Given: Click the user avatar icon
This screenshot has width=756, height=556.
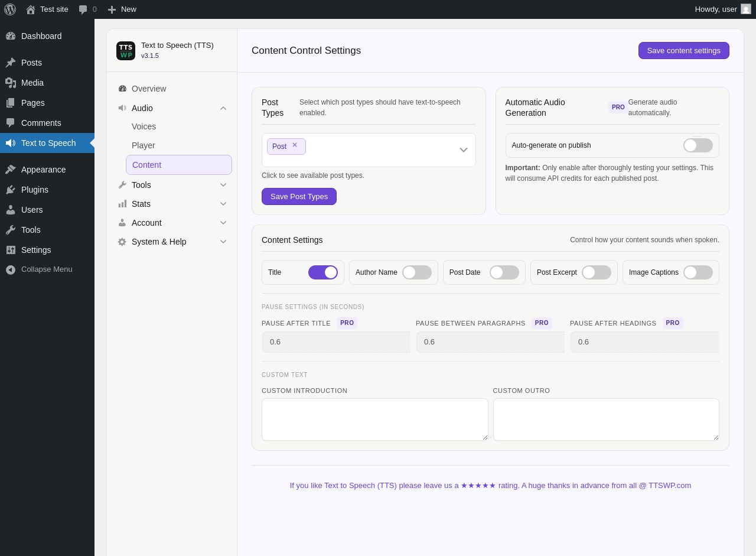Looking at the screenshot, I should 746,9.
